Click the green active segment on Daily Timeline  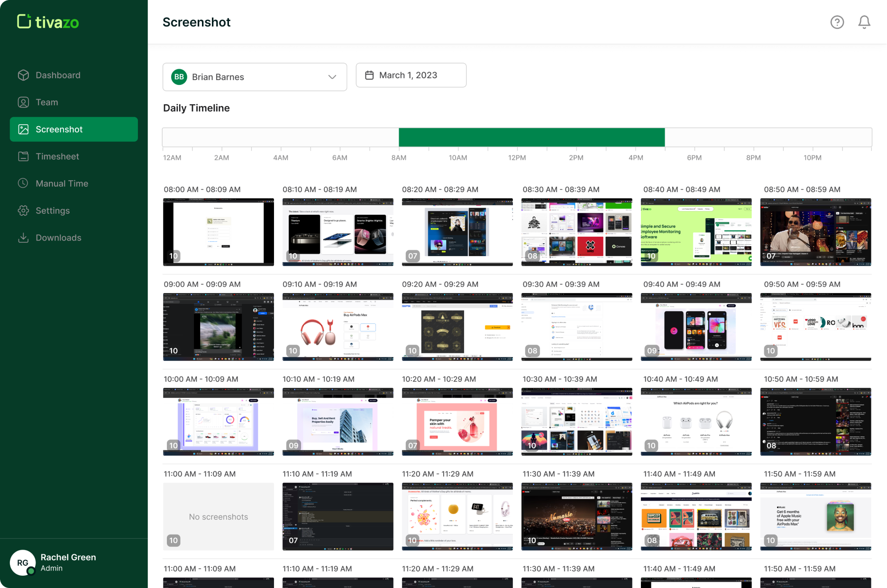click(x=531, y=138)
